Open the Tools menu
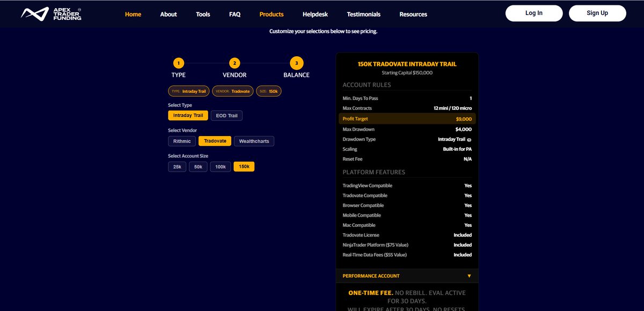This screenshot has height=311, width=644. coord(203,14)
